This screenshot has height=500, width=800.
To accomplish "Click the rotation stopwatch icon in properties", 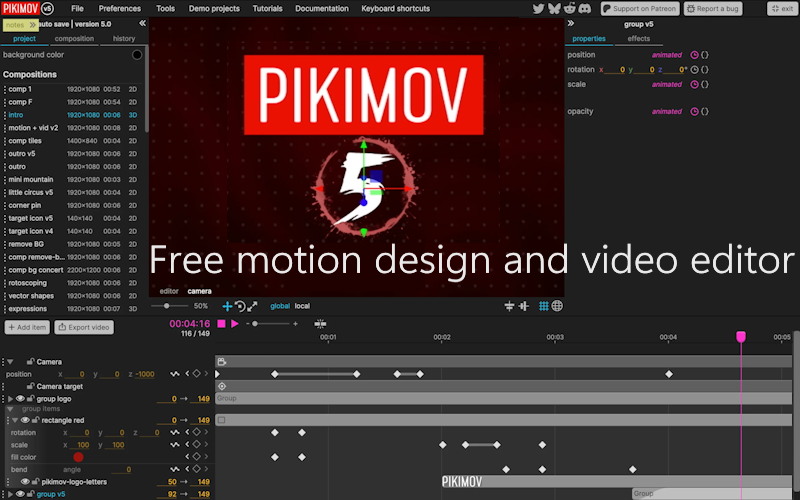I will 694,70.
